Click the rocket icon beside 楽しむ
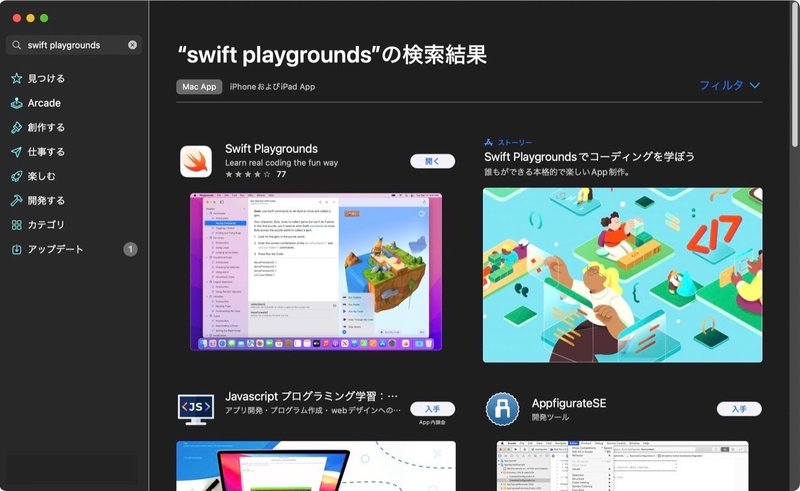Screen dimensions: 800x491 [x=17, y=176]
